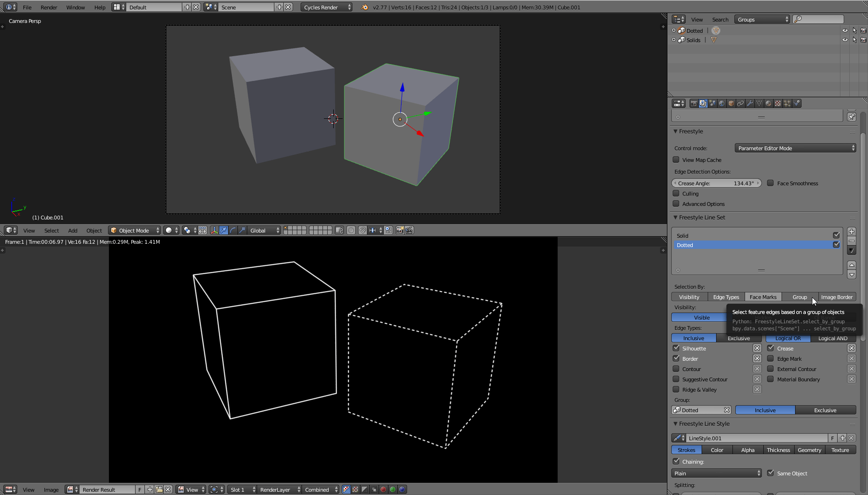868x495 pixels.
Task: Open the Render menu in the top bar
Action: (49, 7)
